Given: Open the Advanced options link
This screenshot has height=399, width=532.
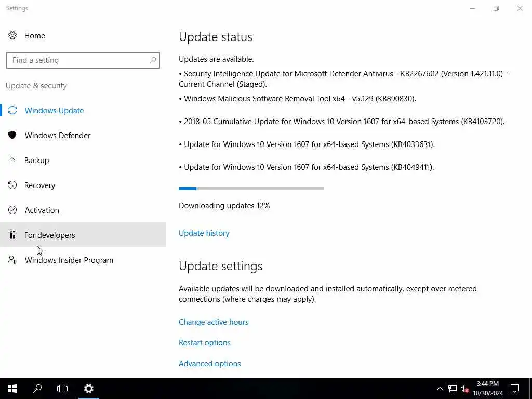Looking at the screenshot, I should tap(210, 363).
